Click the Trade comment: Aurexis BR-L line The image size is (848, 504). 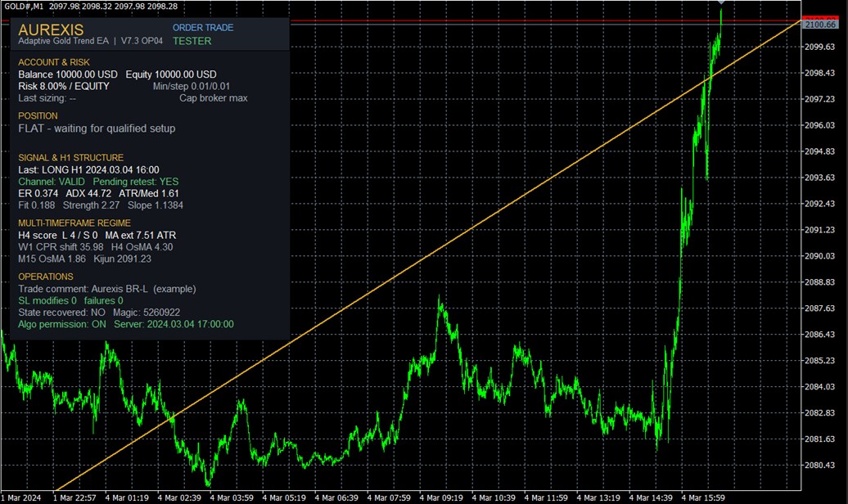point(107,289)
